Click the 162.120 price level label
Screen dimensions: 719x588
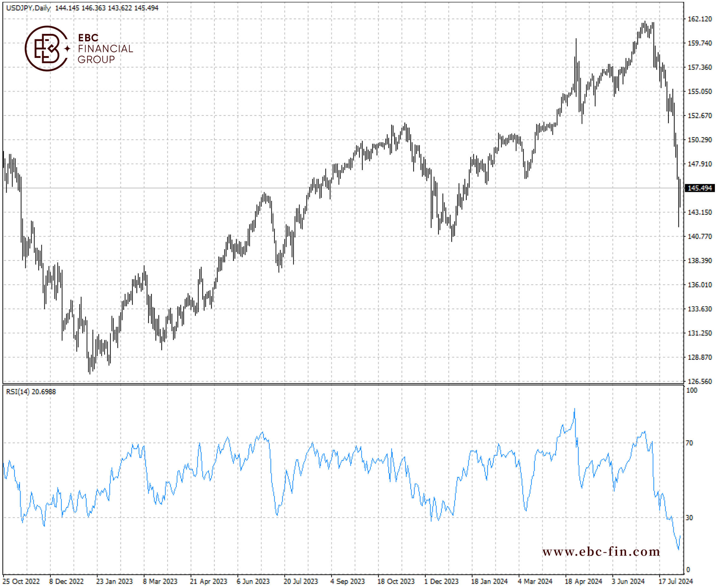point(700,19)
